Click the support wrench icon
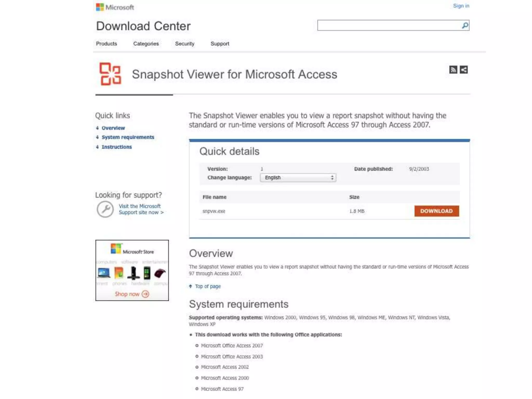532x399 pixels. [105, 209]
